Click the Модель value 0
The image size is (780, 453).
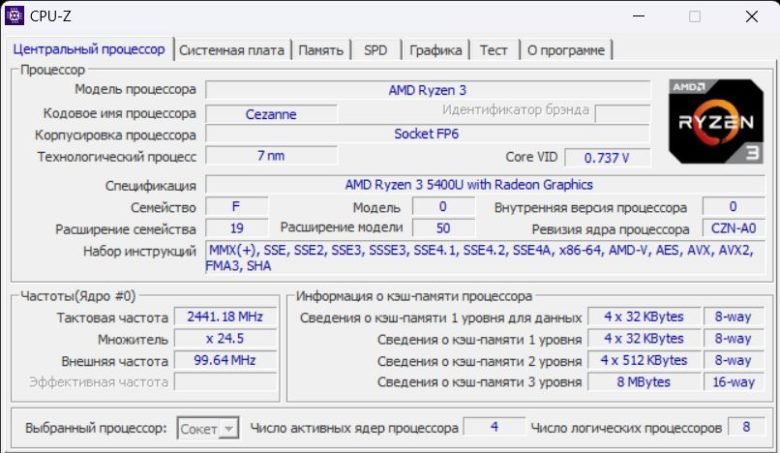coord(443,206)
